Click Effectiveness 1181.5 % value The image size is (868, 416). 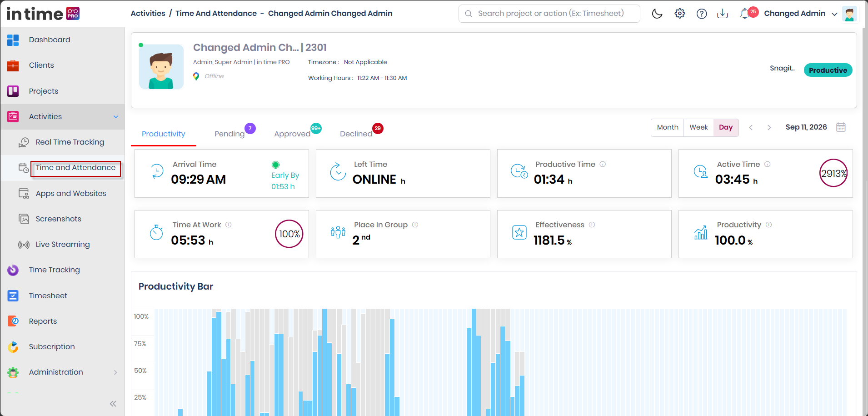pyautogui.click(x=553, y=240)
